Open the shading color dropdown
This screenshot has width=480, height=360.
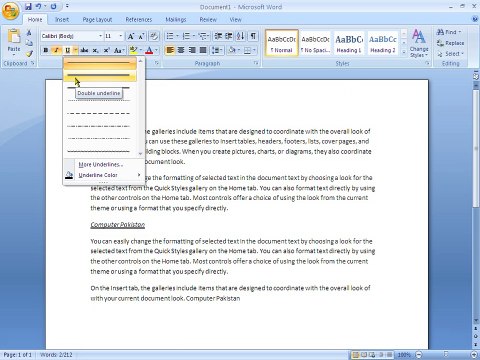click(239, 50)
